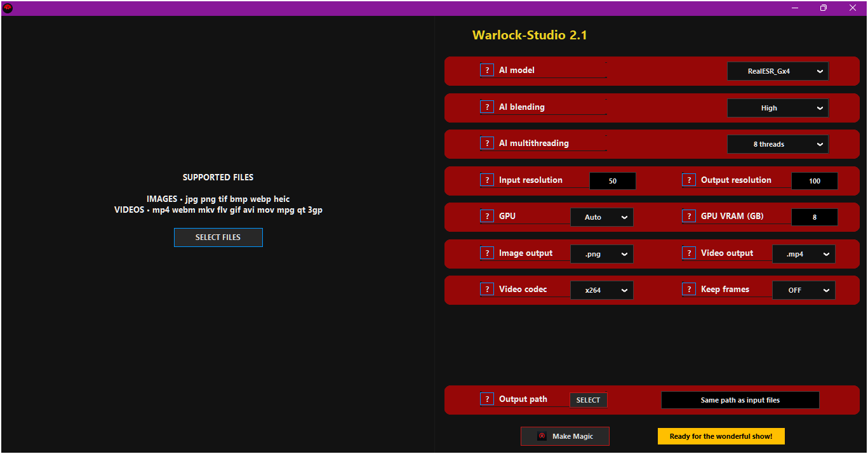
Task: Open help for Output resolution
Action: tap(689, 180)
